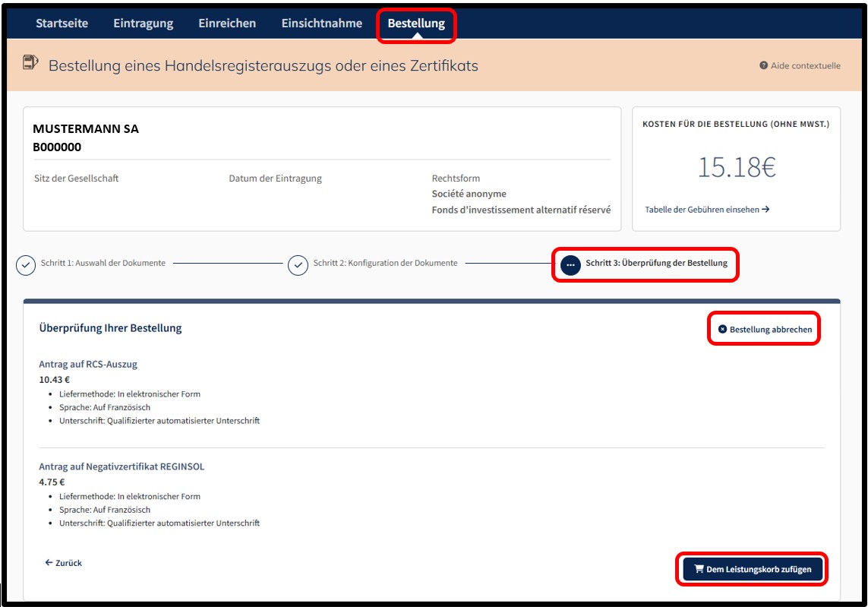Go to the Einreichen tab
The width and height of the screenshot is (868, 607).
pos(227,24)
